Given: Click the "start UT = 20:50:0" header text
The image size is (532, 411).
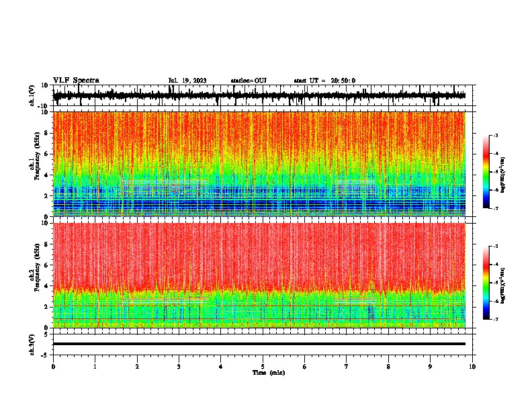Looking at the screenshot, I should pos(324,81).
